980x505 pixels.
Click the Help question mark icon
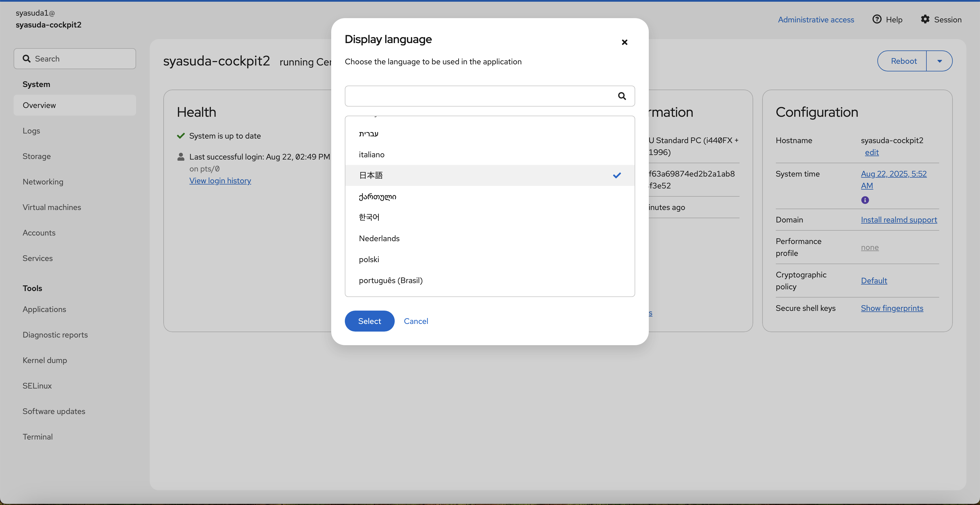pyautogui.click(x=876, y=19)
